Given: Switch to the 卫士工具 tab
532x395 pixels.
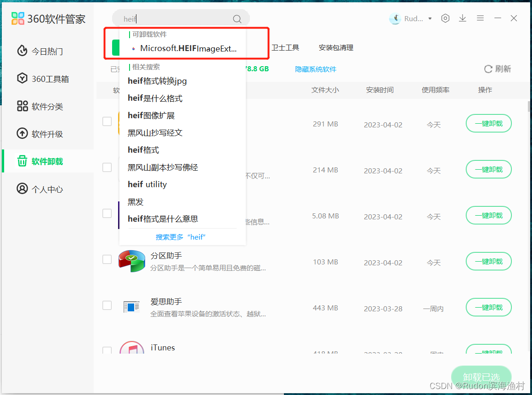Looking at the screenshot, I should pos(285,47).
